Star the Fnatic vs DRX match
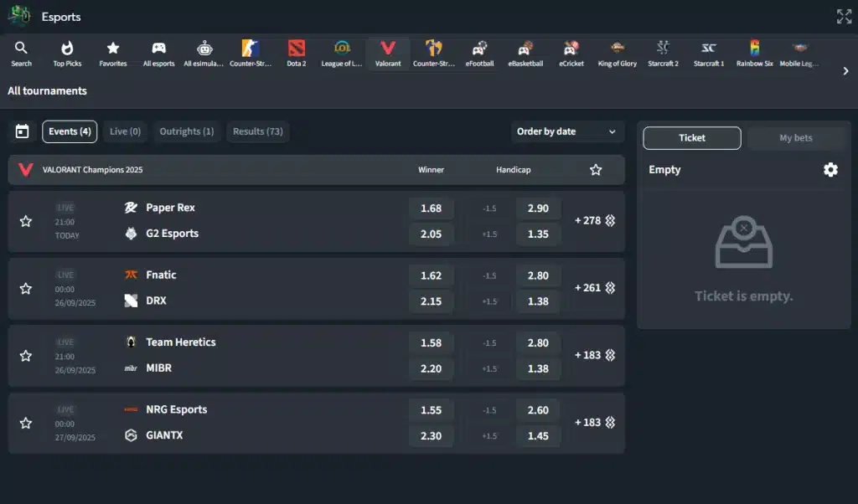858x504 pixels. click(26, 288)
